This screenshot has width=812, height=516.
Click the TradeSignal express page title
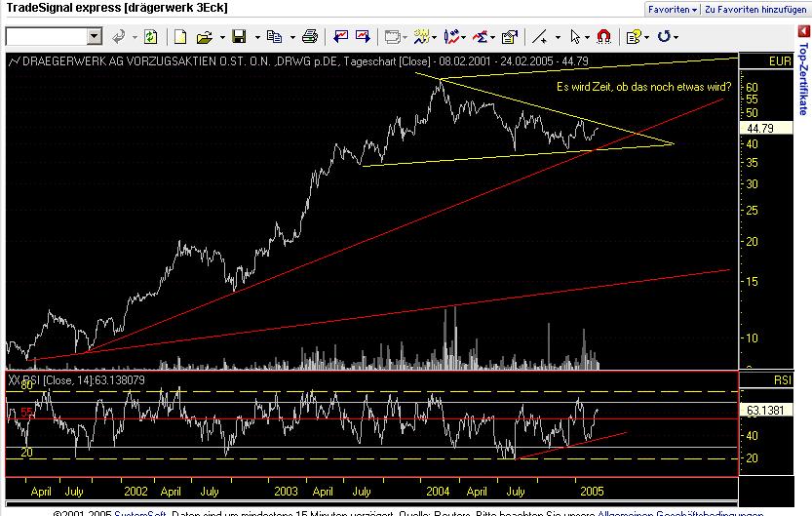pyautogui.click(x=117, y=8)
